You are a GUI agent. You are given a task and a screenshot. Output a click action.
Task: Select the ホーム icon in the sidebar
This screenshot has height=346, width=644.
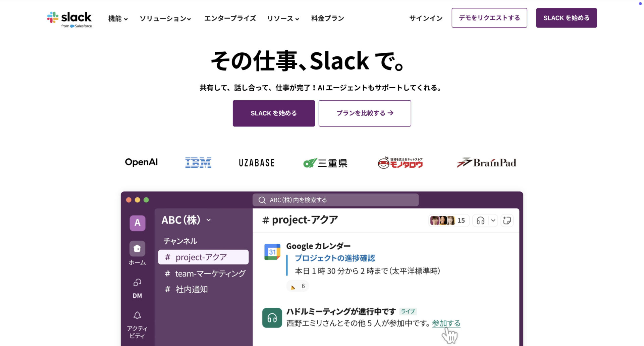(137, 249)
